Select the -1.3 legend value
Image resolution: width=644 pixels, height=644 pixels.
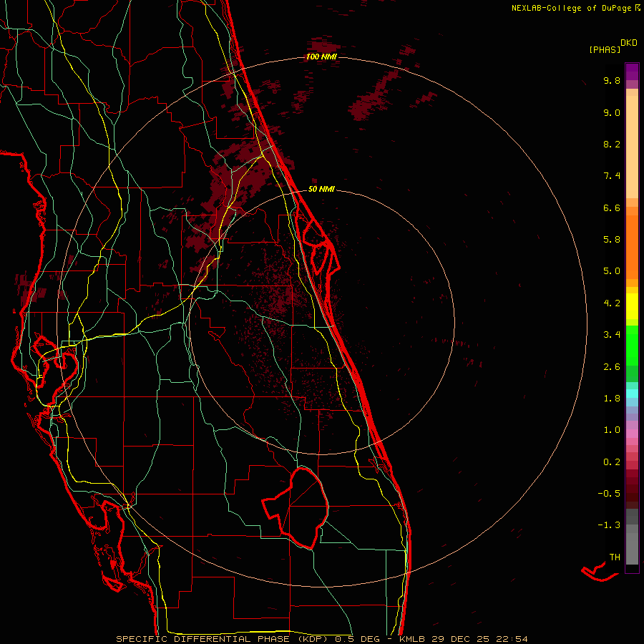click(609, 525)
